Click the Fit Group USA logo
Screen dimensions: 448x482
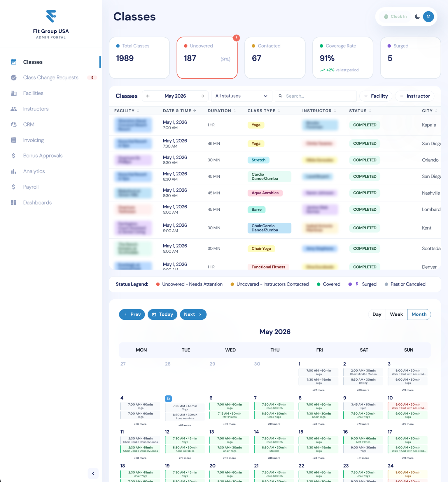coord(51,16)
